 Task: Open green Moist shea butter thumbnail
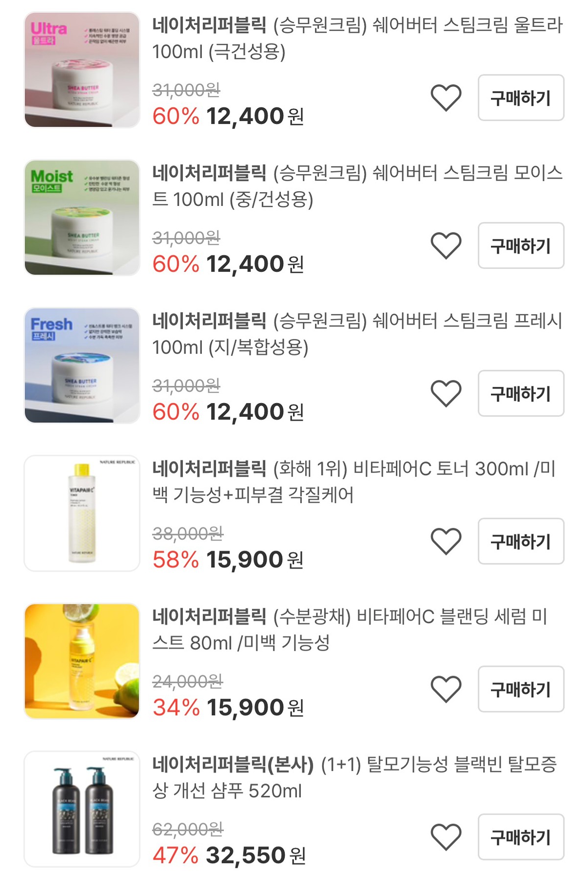point(82,217)
